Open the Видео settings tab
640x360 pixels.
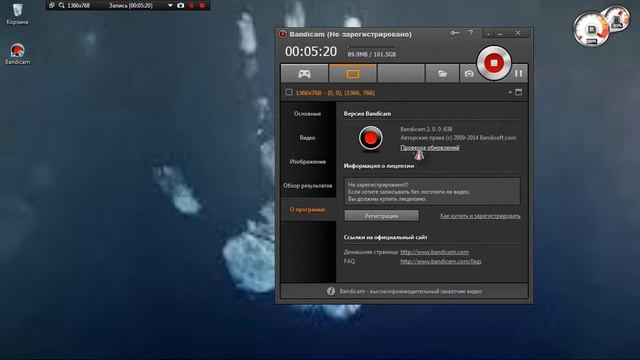(307, 138)
